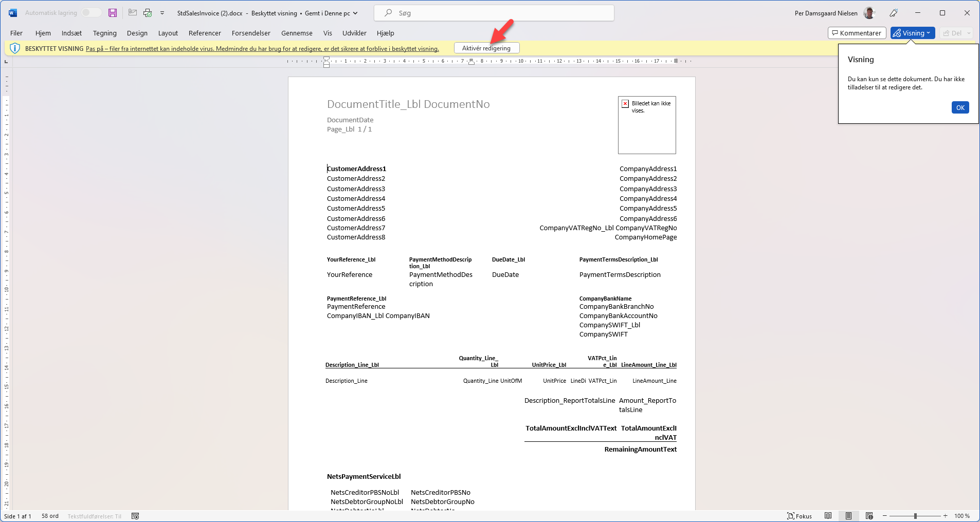Click the zoom in plus button

pos(945,516)
